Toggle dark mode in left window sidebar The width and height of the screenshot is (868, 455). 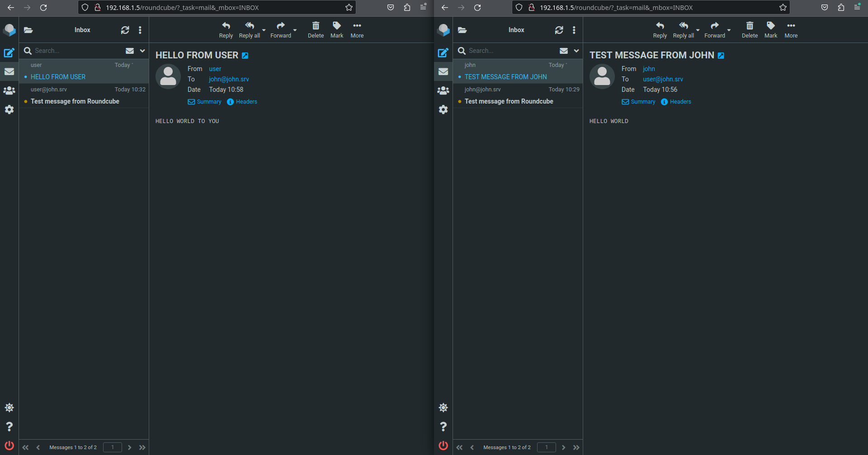pos(9,408)
